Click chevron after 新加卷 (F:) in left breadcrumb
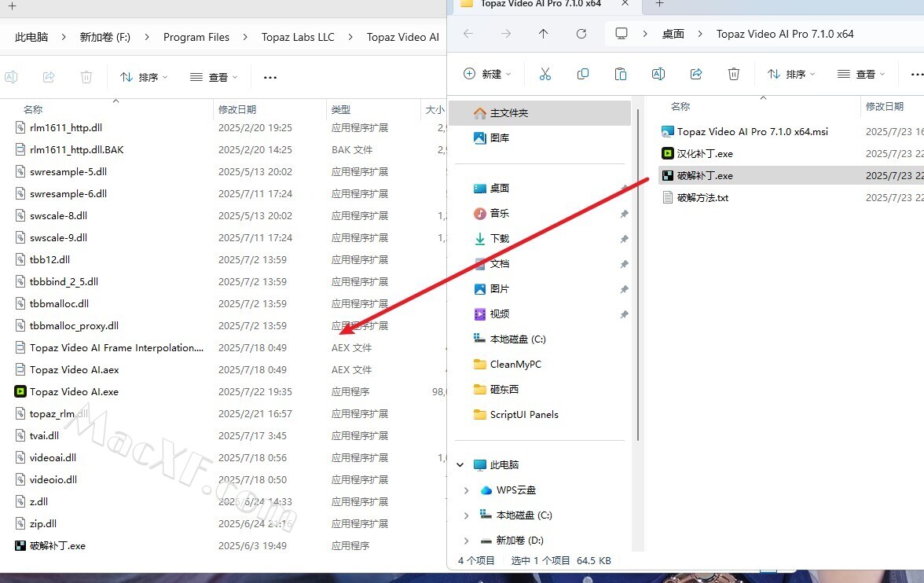Viewport: 924px width, 583px height. tap(147, 37)
